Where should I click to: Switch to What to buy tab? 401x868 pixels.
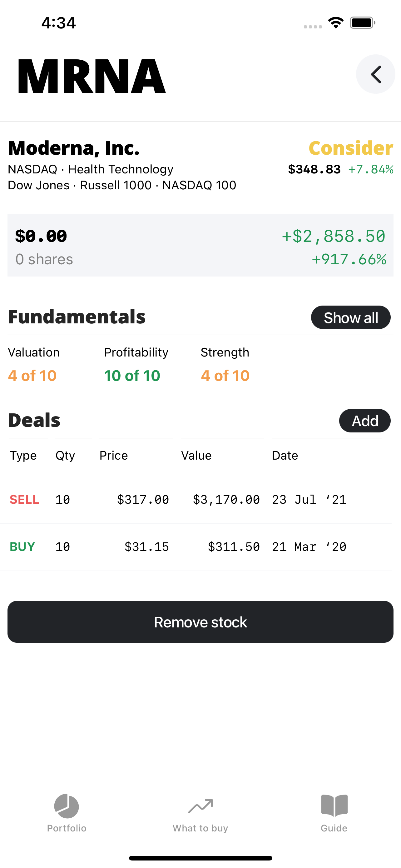pyautogui.click(x=200, y=828)
